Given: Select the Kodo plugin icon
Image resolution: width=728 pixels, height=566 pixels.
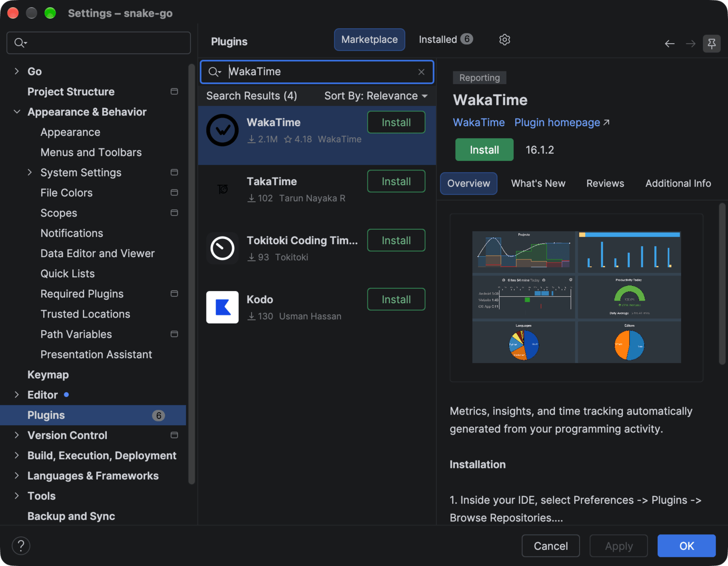Looking at the screenshot, I should pyautogui.click(x=222, y=307).
